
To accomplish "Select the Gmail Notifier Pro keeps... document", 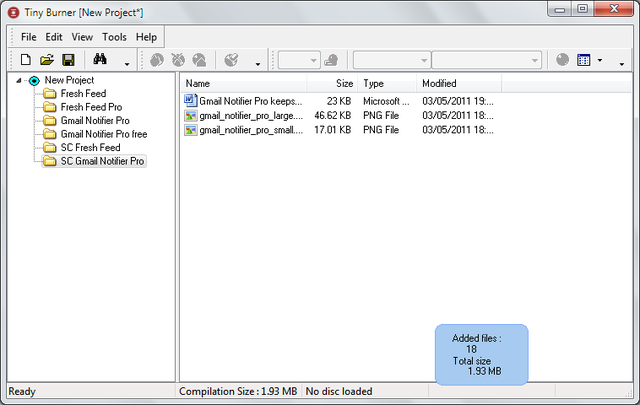I will point(251,101).
